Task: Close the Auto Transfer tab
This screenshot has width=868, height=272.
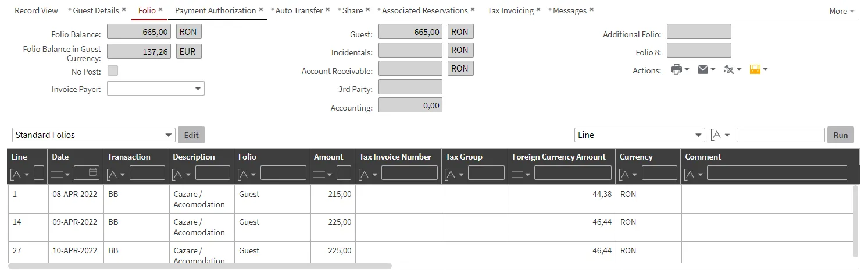Action: tap(327, 10)
